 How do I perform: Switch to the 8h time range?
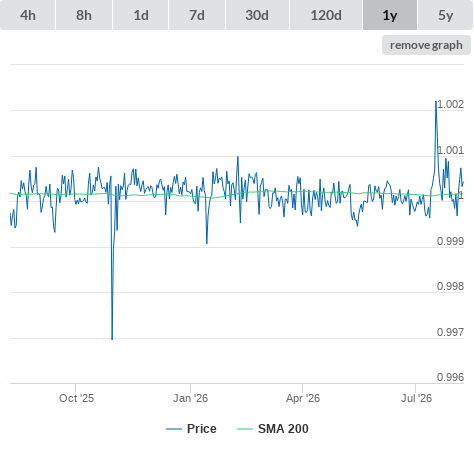[84, 15]
